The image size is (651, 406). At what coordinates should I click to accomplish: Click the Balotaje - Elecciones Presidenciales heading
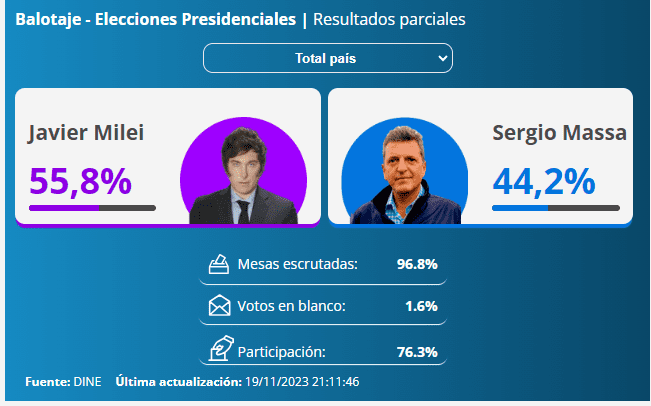tap(156, 18)
